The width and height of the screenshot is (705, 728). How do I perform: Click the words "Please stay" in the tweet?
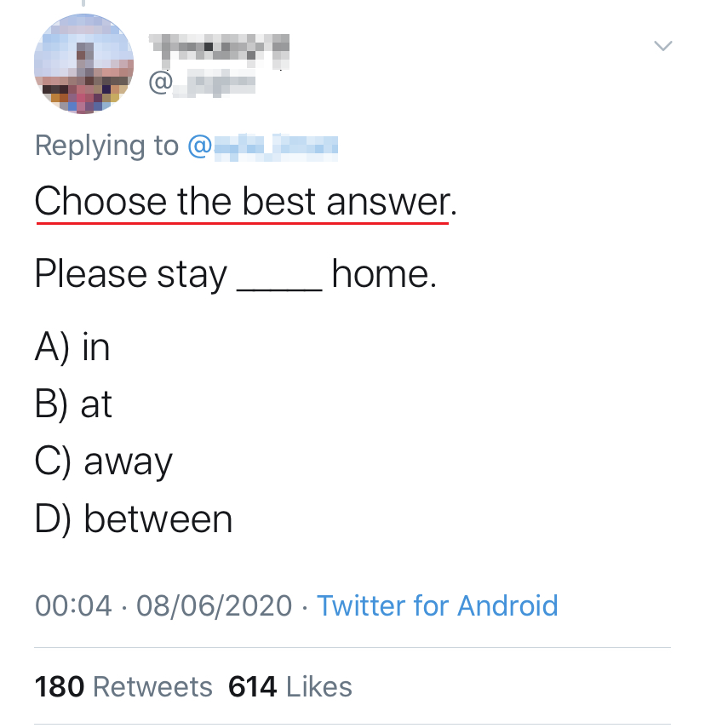pyautogui.click(x=131, y=274)
